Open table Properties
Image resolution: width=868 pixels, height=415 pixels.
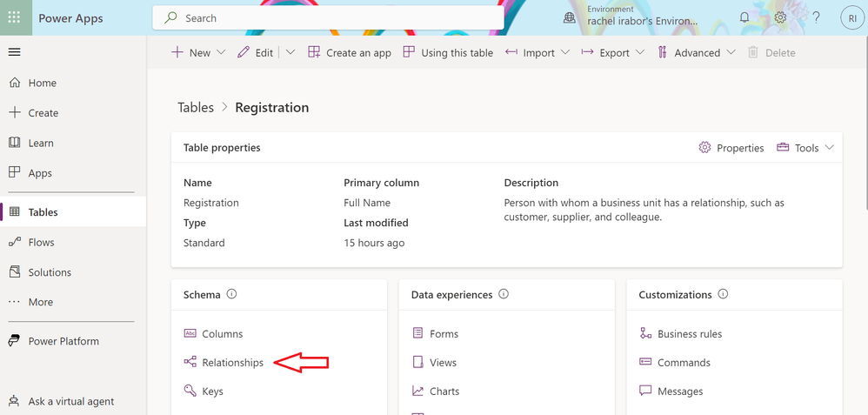click(731, 148)
